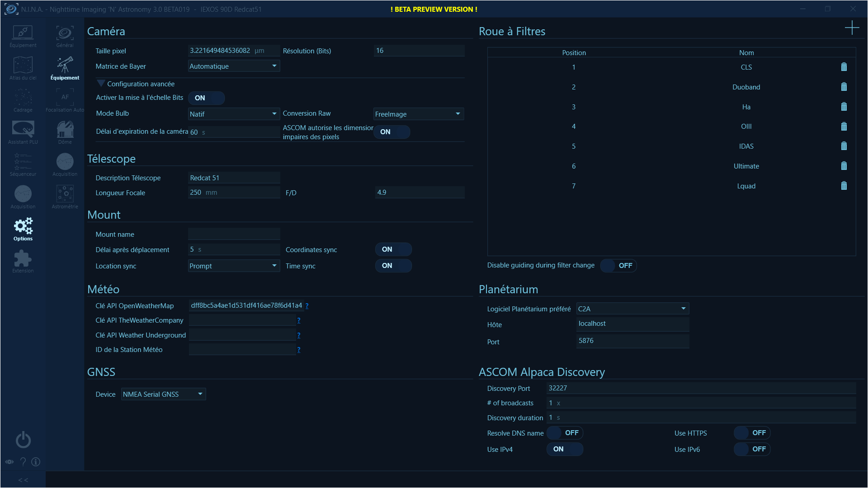Switch to the Astrométrie options tab

click(65, 197)
